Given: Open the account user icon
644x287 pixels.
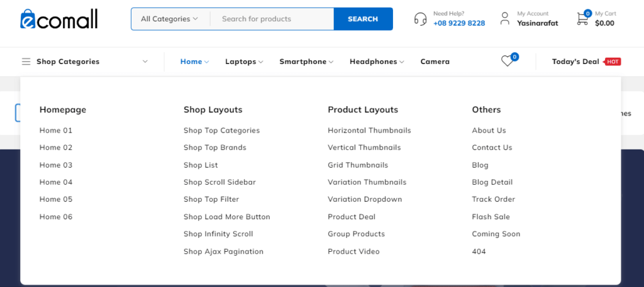Looking at the screenshot, I should point(505,18).
